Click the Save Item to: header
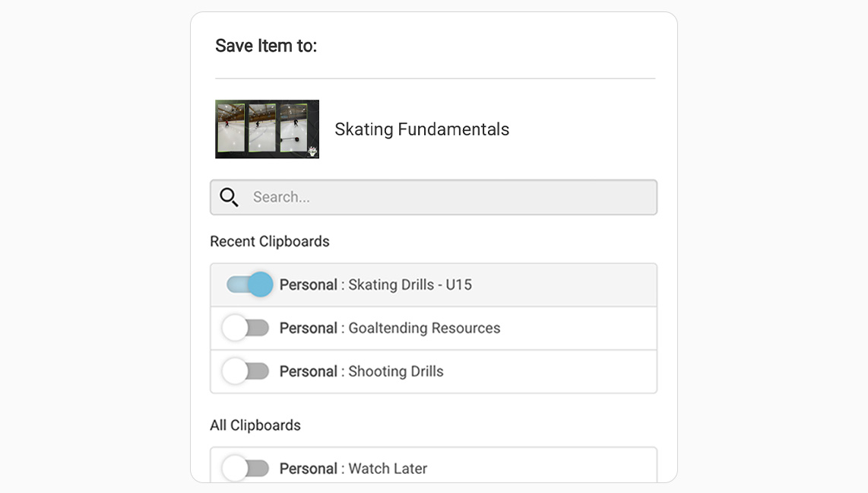 [x=266, y=46]
